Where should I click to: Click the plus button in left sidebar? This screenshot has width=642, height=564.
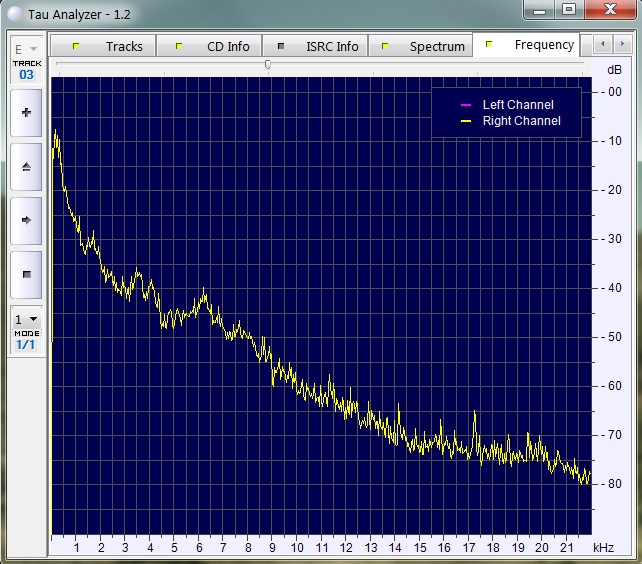pos(26,113)
